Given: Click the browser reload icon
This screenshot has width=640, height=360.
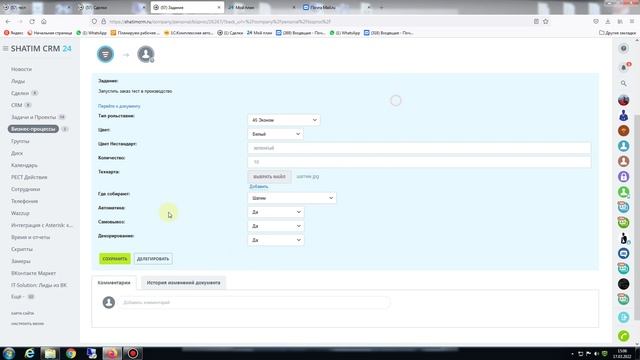Looking at the screenshot, I should (x=32, y=21).
